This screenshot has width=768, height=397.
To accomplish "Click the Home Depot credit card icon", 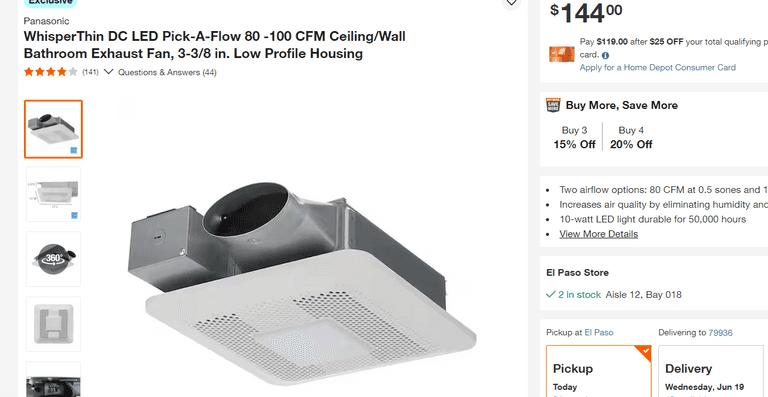I will point(561,54).
